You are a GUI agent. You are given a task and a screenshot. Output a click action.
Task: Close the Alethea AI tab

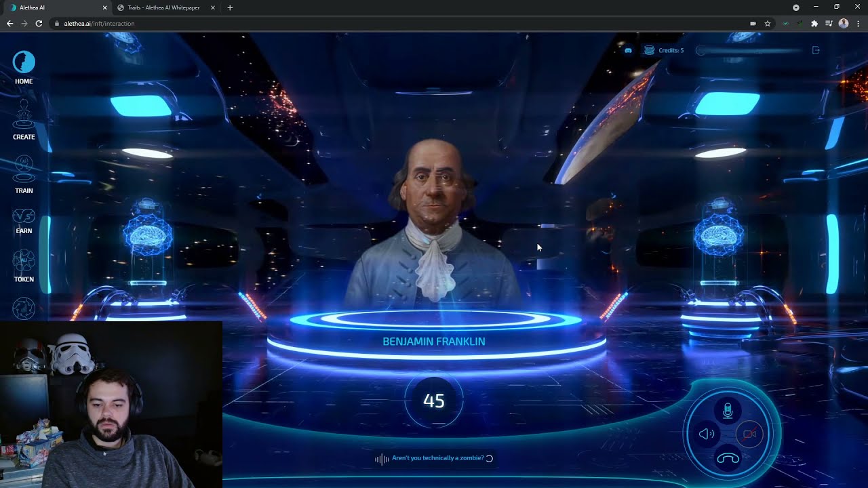pos(104,7)
